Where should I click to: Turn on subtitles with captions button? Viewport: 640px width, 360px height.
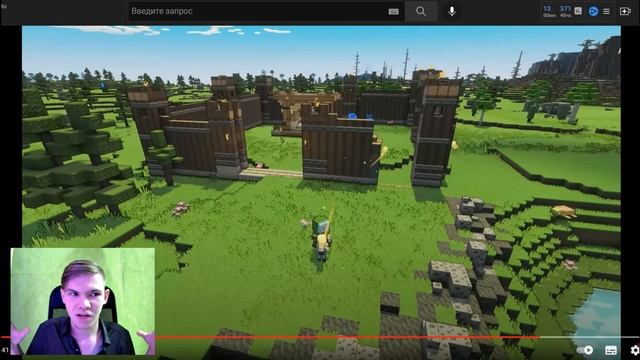click(x=611, y=350)
